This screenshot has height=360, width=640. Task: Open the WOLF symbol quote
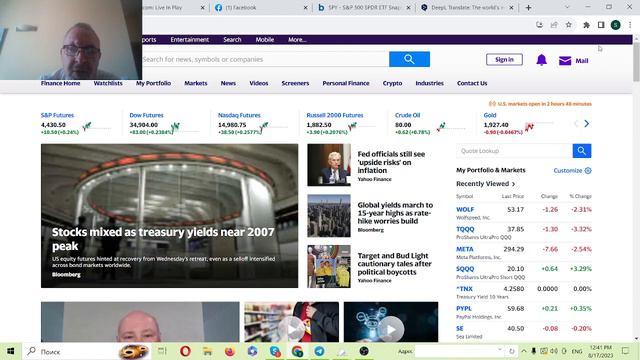click(465, 210)
